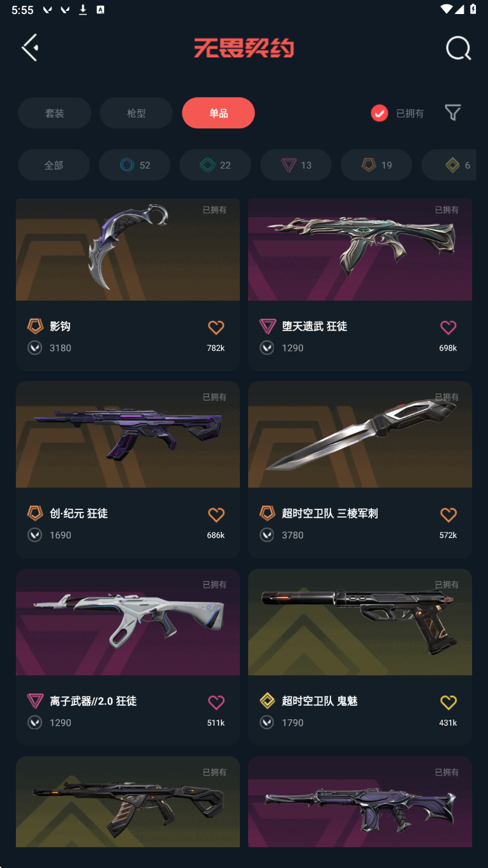This screenshot has height=868, width=488.
Task: Select the 套装 tab
Action: [x=54, y=113]
